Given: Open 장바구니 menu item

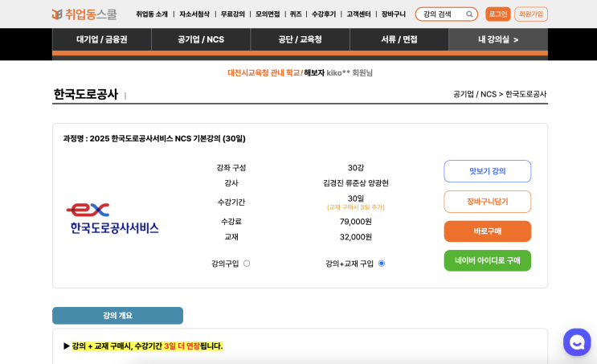Looking at the screenshot, I should pos(394,14).
